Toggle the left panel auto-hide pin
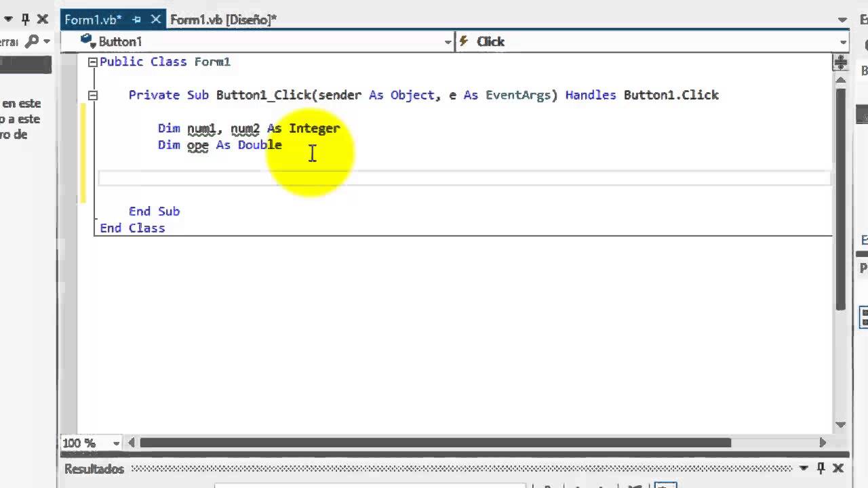Screen dimensions: 868x488 click(x=26, y=20)
